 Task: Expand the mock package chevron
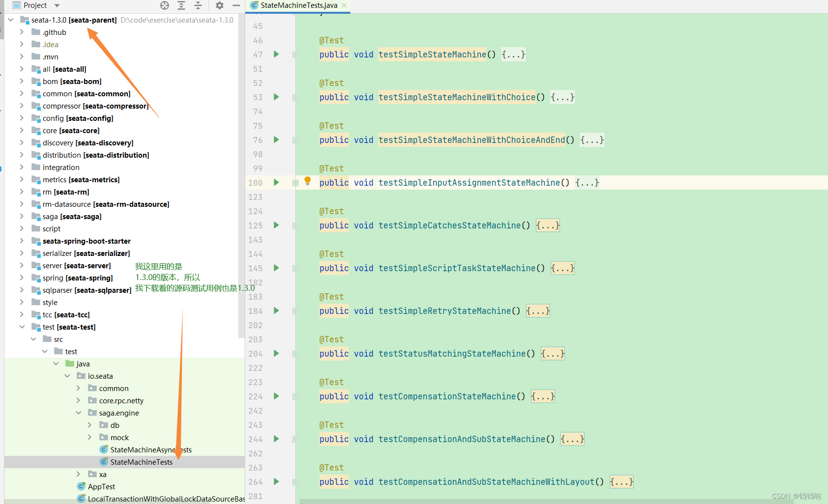coord(90,437)
